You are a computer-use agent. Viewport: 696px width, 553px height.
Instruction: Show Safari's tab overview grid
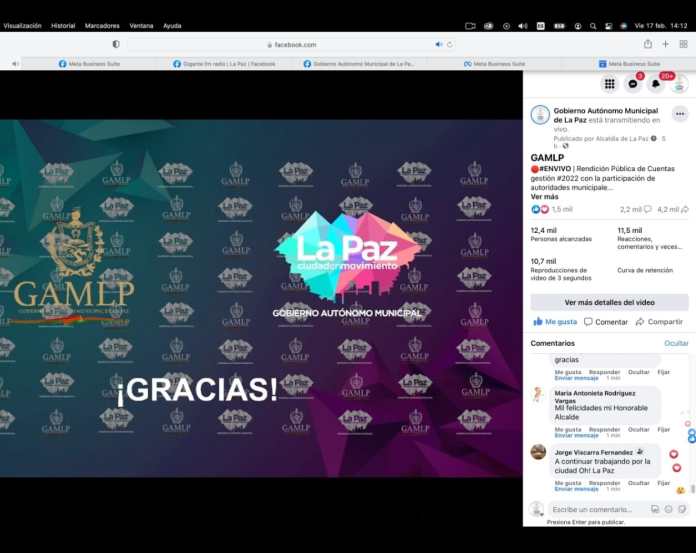pos(683,44)
